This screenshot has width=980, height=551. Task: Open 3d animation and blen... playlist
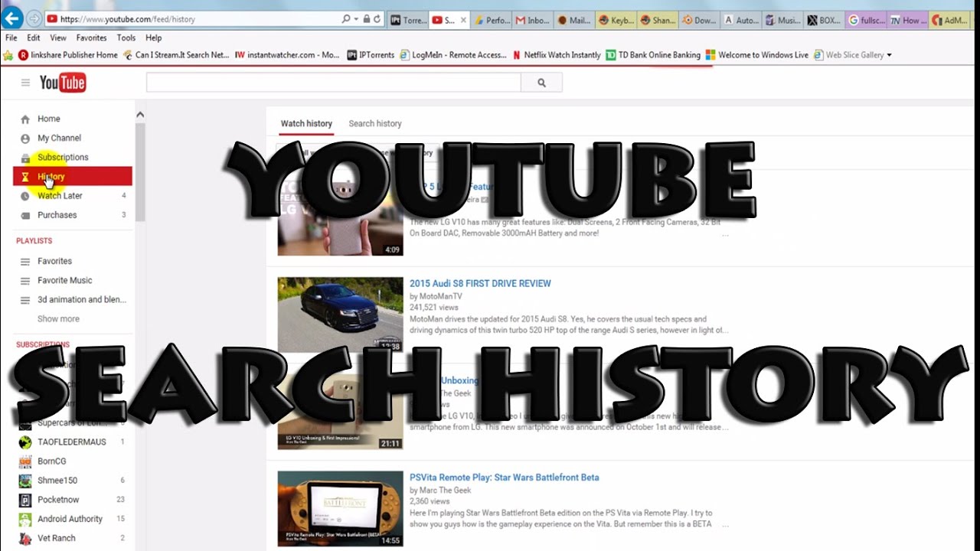point(82,300)
